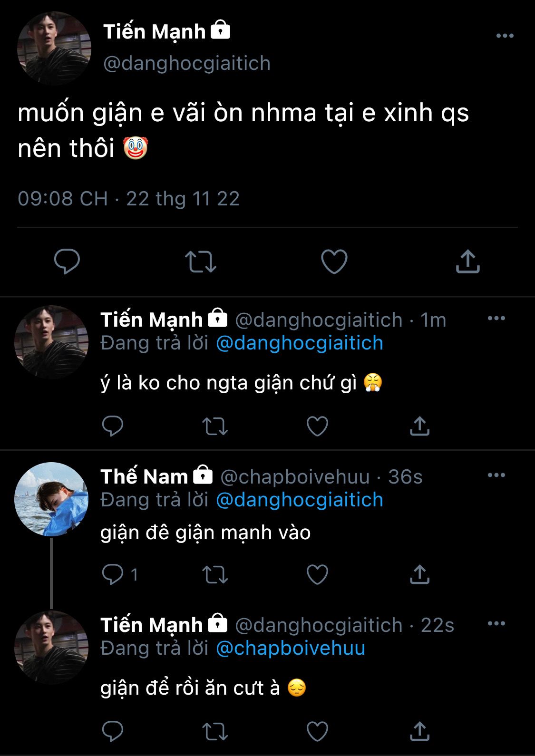535x756 pixels.
Task: Open Tiến Mạnh's avatar on main tweet
Action: click(54, 48)
